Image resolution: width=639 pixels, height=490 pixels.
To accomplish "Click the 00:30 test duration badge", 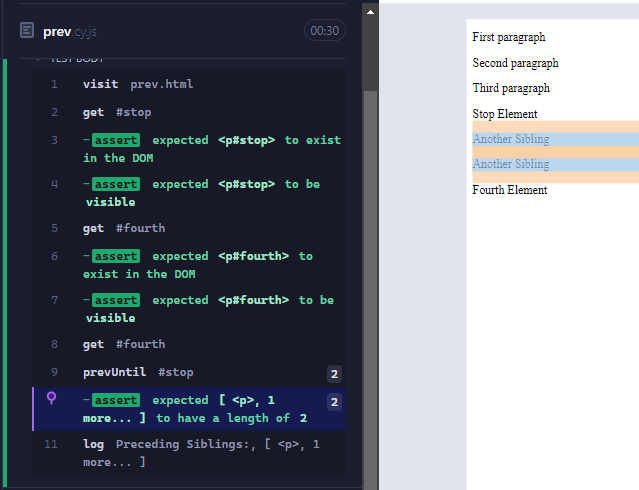I will (x=325, y=31).
